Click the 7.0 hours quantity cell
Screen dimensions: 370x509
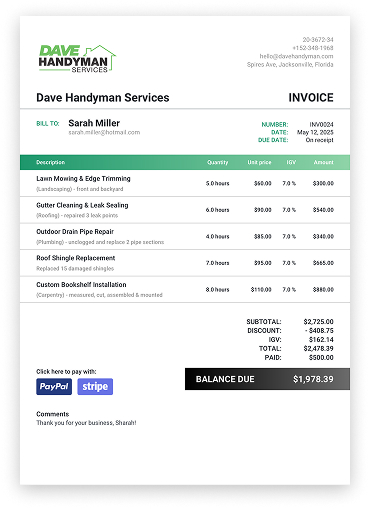point(217,263)
